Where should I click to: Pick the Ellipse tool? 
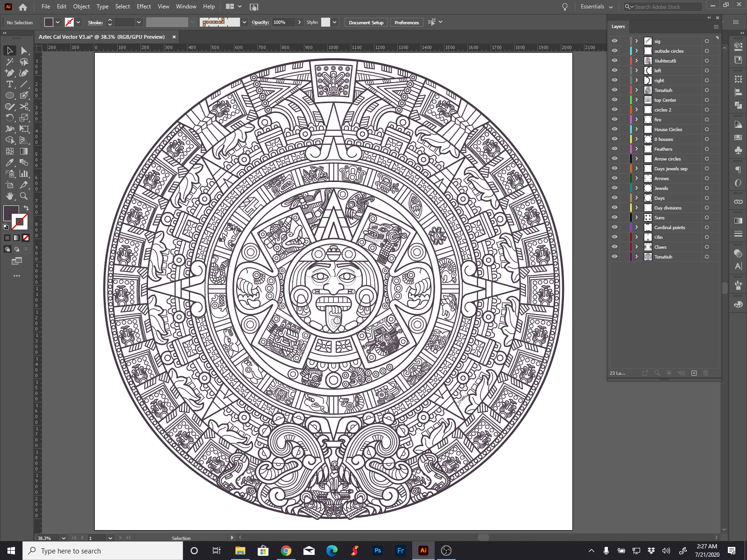pos(10,95)
